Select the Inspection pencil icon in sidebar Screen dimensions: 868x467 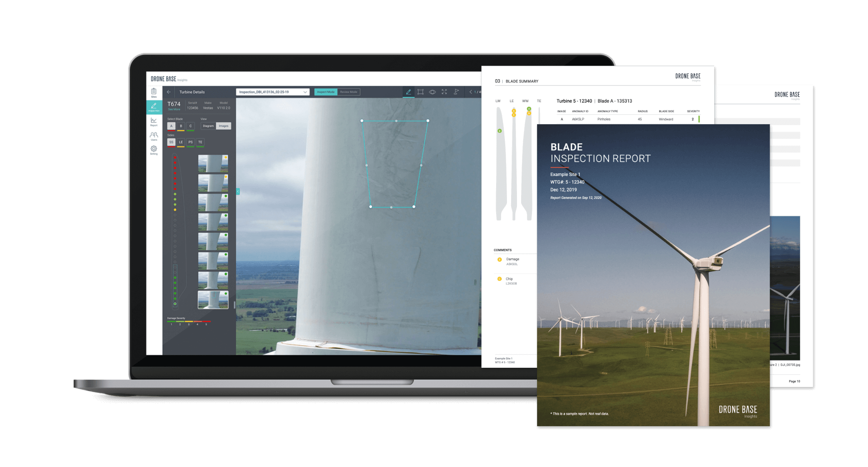coord(154,107)
